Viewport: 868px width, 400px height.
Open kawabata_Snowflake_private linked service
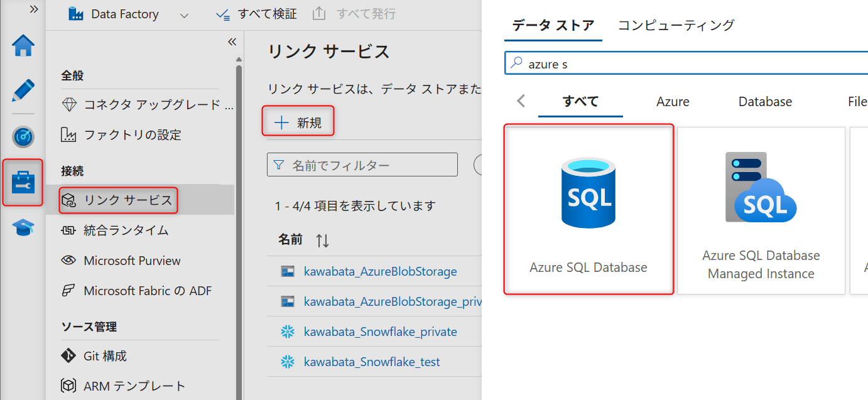pyautogui.click(x=380, y=332)
